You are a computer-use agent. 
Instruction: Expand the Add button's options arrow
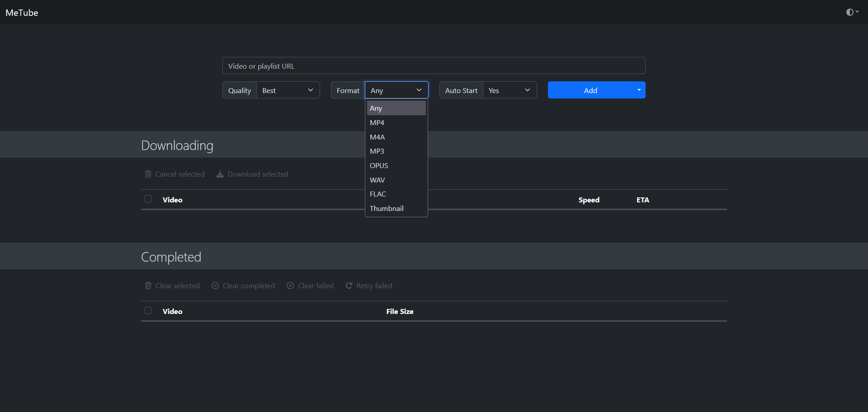point(639,90)
